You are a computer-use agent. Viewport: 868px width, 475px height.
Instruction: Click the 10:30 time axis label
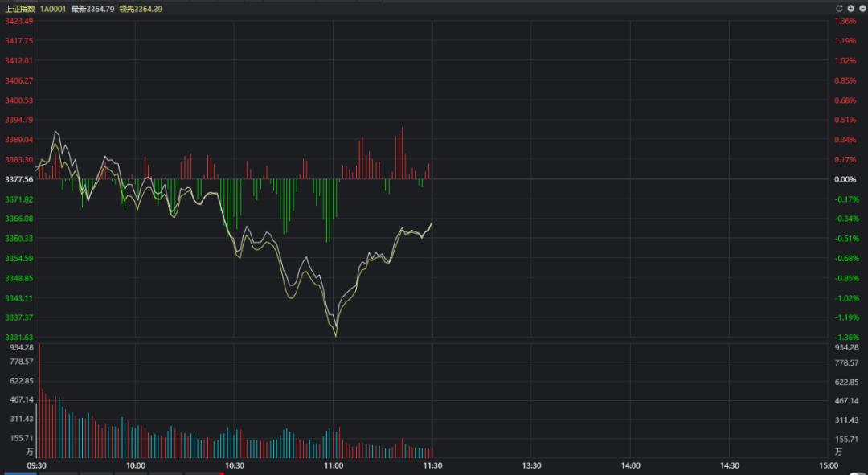click(234, 465)
